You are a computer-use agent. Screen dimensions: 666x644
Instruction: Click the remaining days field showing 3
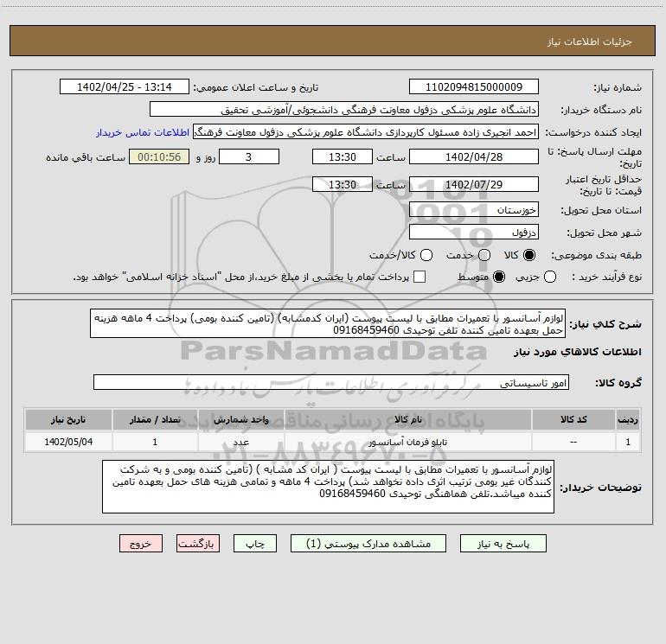pyautogui.click(x=249, y=156)
